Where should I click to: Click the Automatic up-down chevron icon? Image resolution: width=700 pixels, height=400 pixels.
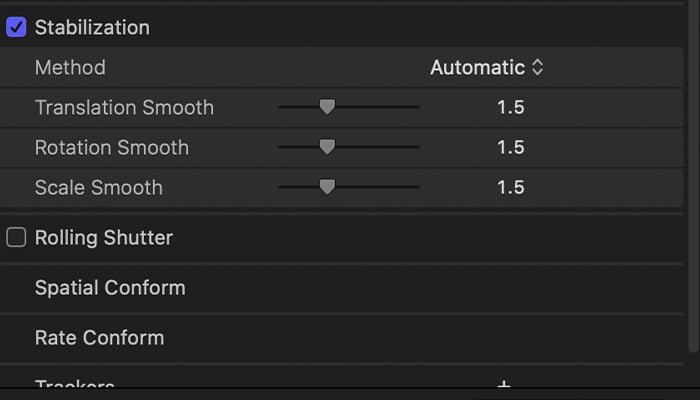coord(538,67)
